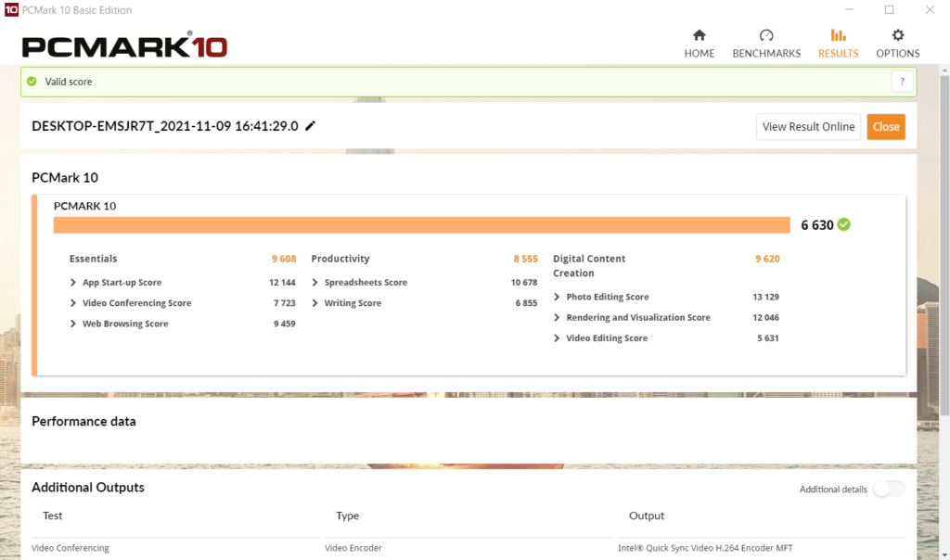Click the orange Close button
Viewport: 950px width, 560px height.
[886, 126]
